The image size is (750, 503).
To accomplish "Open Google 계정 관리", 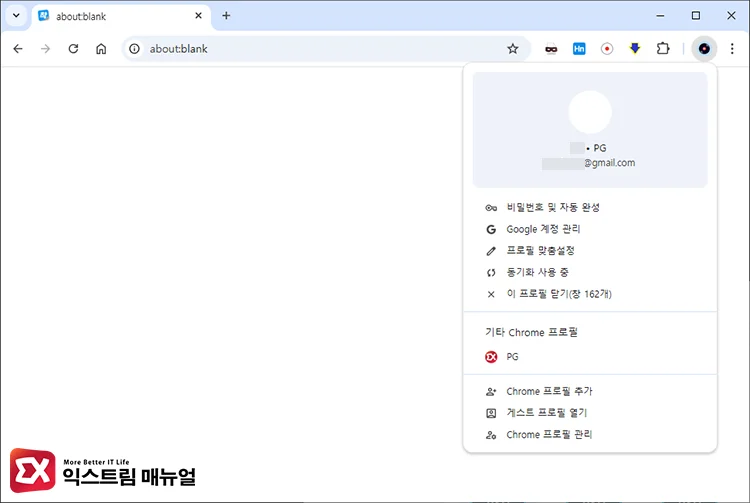I will (x=590, y=230).
